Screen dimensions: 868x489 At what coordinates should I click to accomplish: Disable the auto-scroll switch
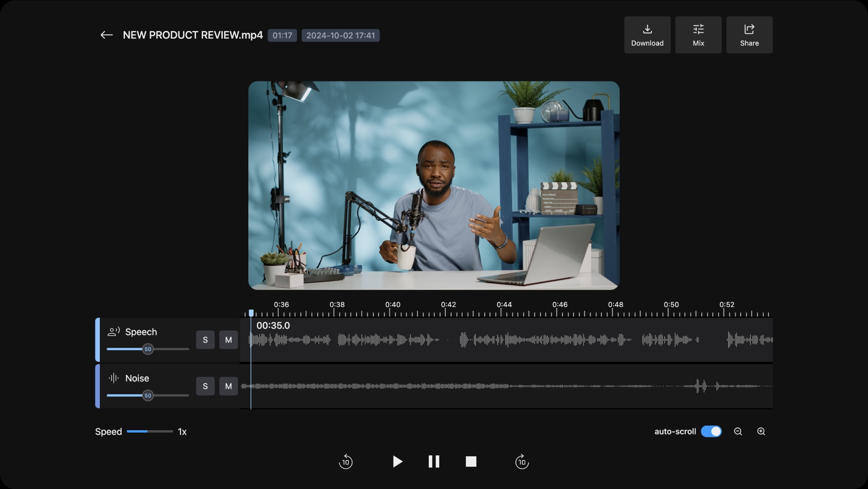click(x=711, y=432)
